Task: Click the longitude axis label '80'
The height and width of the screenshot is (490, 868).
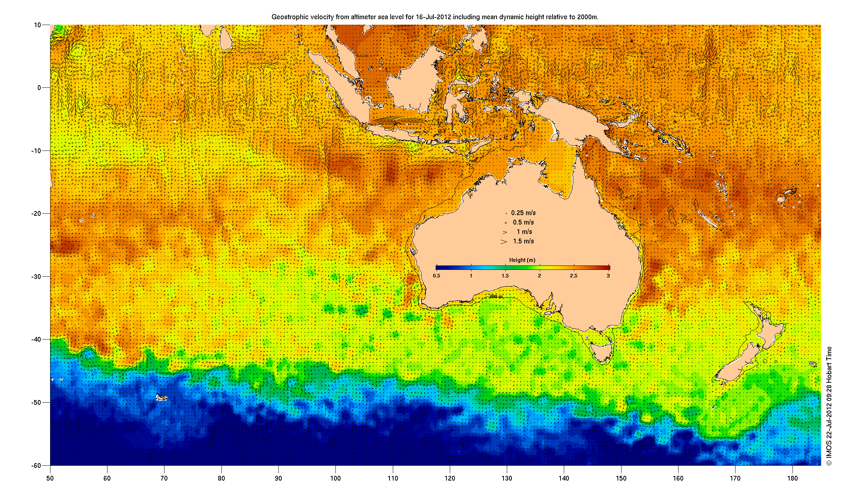Action: (x=221, y=478)
